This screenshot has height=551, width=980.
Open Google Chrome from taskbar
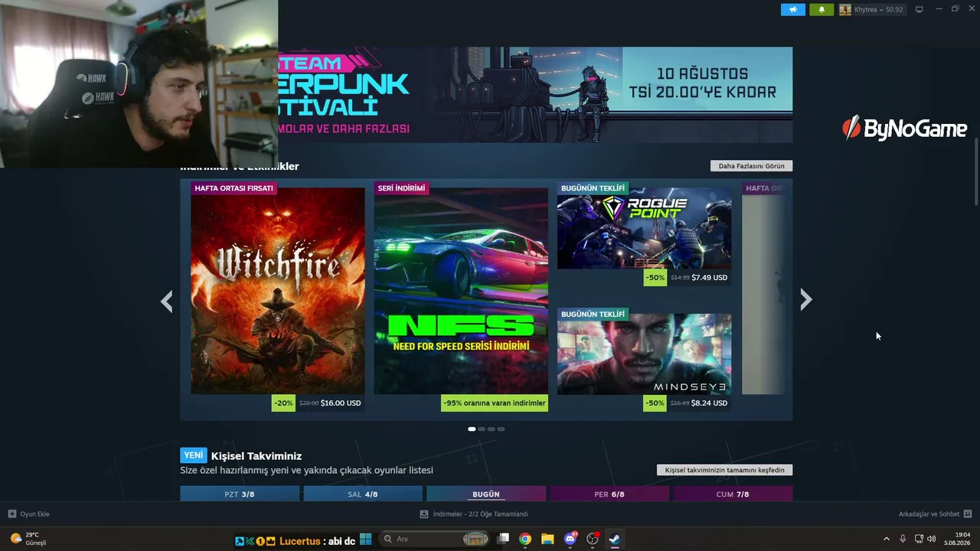pyautogui.click(x=525, y=539)
